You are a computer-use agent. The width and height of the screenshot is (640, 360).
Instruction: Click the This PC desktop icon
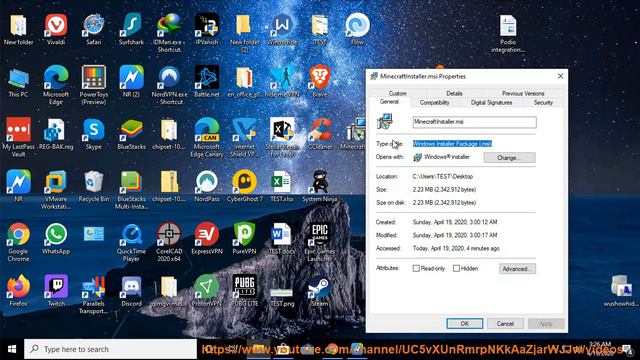coord(18,82)
